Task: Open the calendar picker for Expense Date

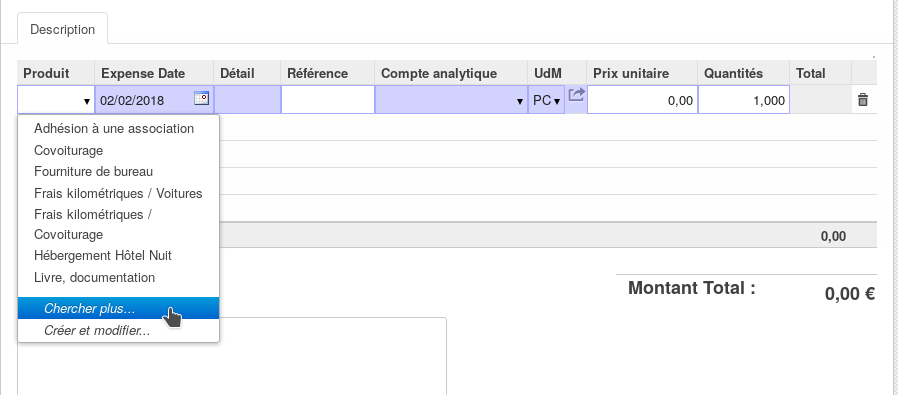Action: click(x=202, y=98)
